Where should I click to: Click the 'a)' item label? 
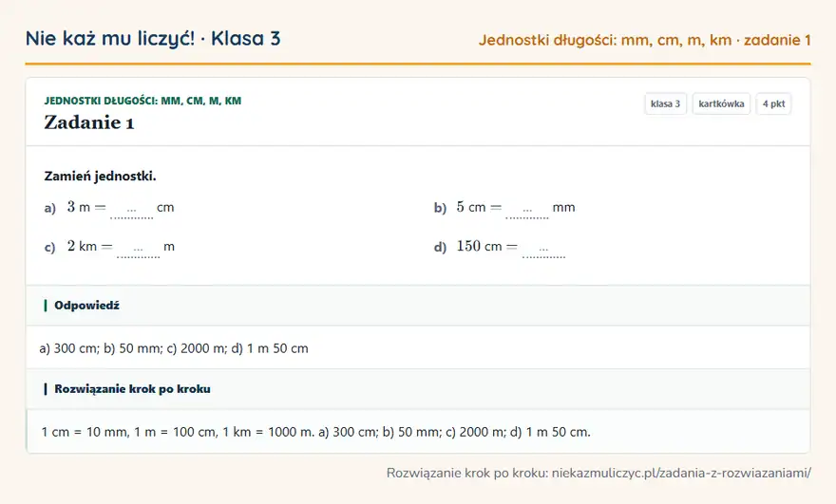[50, 208]
